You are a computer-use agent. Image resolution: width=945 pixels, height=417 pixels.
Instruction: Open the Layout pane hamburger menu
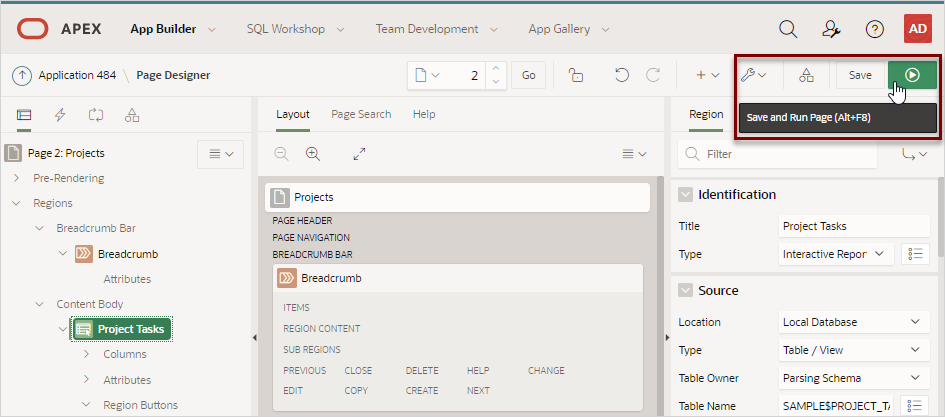coord(634,154)
